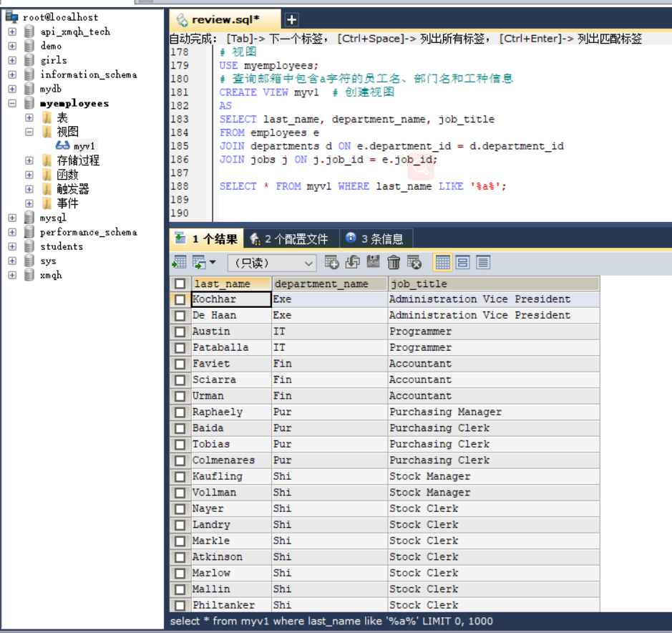This screenshot has height=633, width=672.
Task: Check the Faviet row checkbox
Action: pos(180,364)
